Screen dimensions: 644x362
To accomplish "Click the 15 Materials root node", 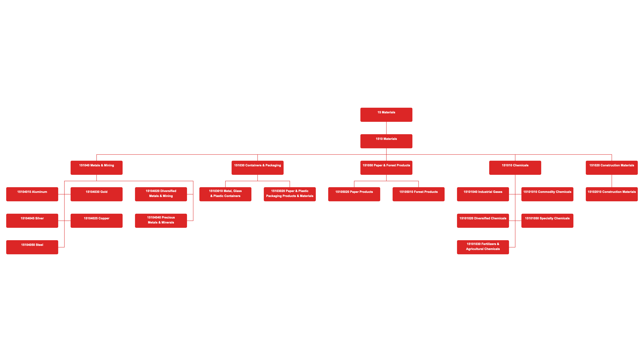I will point(386,114).
